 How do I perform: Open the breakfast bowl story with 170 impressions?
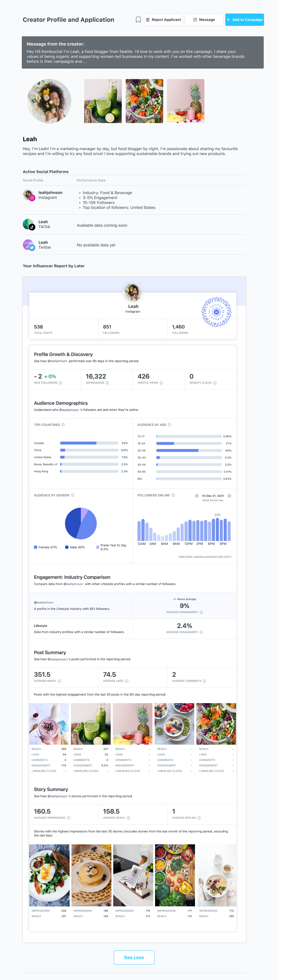tap(217, 875)
